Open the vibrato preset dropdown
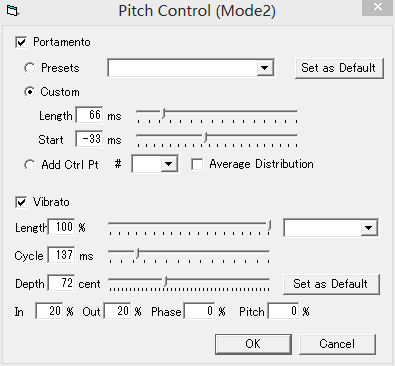 [x=368, y=228]
